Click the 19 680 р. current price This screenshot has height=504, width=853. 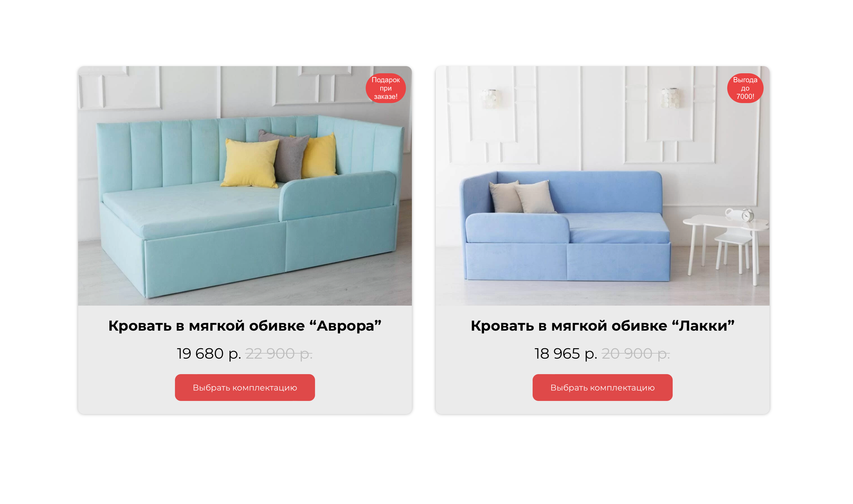click(209, 354)
